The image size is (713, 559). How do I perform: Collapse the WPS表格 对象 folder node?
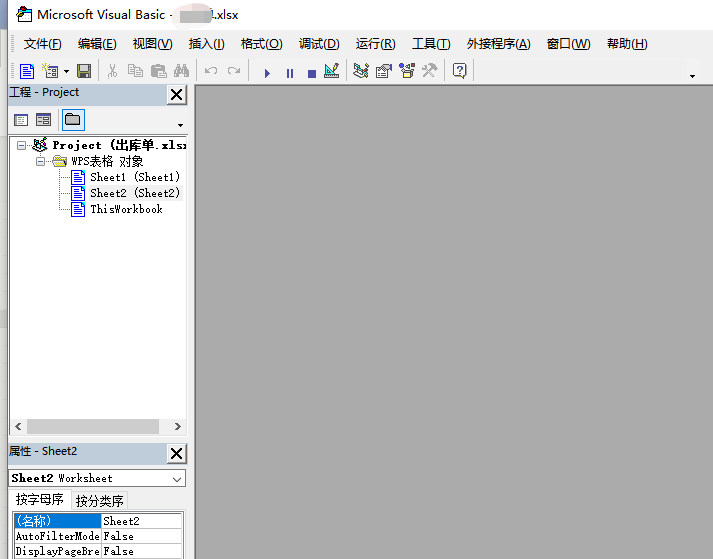click(40, 161)
